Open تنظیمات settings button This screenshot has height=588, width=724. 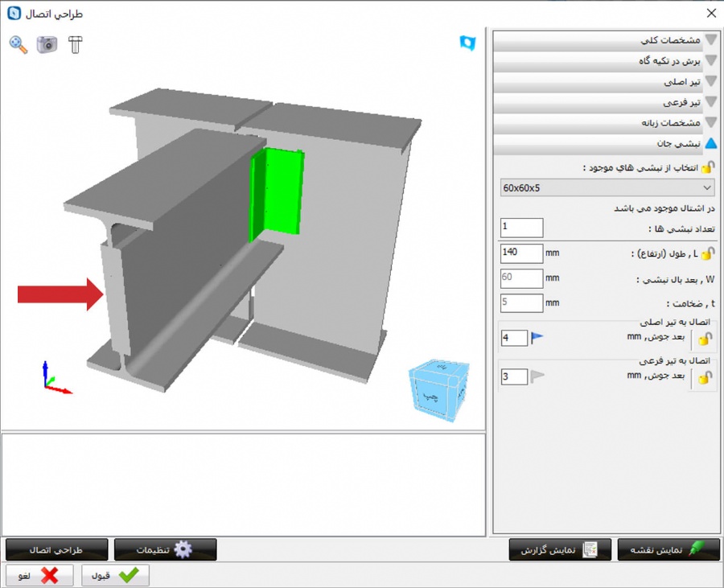(x=165, y=549)
